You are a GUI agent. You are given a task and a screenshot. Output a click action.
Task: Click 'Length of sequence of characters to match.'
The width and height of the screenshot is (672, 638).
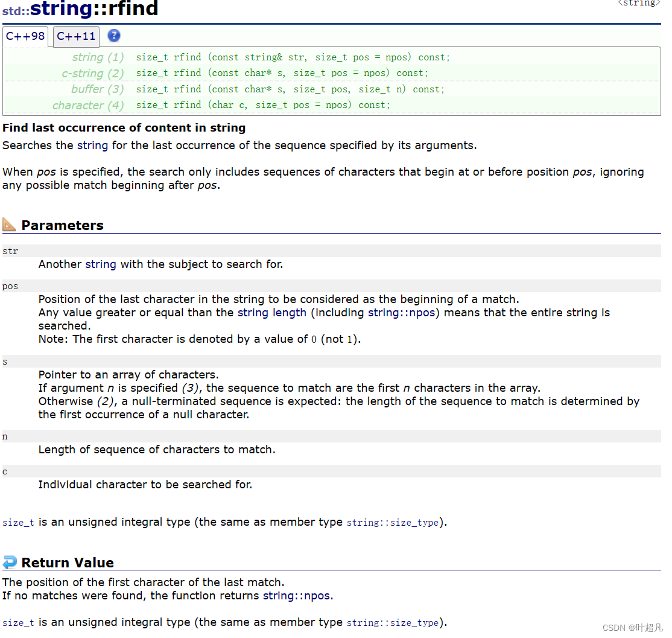coord(157,449)
